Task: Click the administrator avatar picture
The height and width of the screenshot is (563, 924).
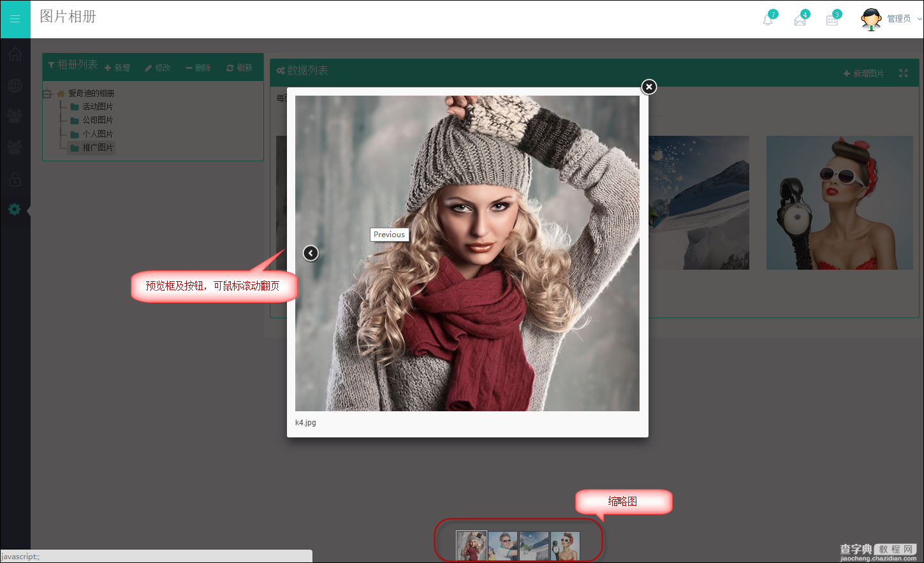Action: click(871, 19)
